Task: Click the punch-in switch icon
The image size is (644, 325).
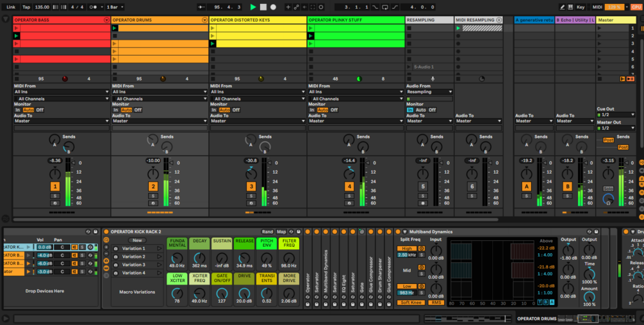Action: [x=375, y=7]
